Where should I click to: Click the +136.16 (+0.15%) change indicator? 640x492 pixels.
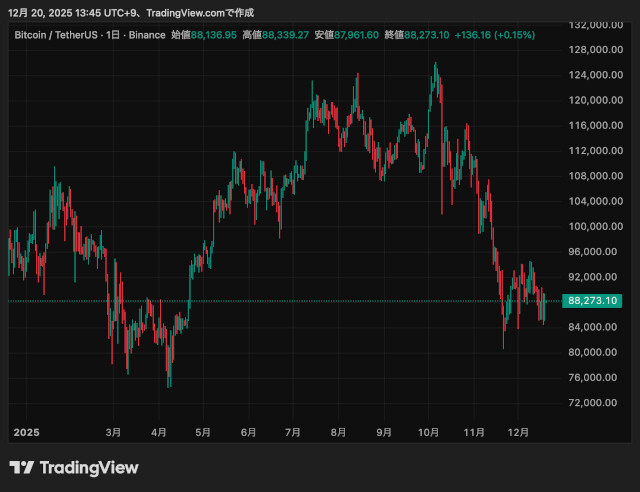(x=494, y=35)
